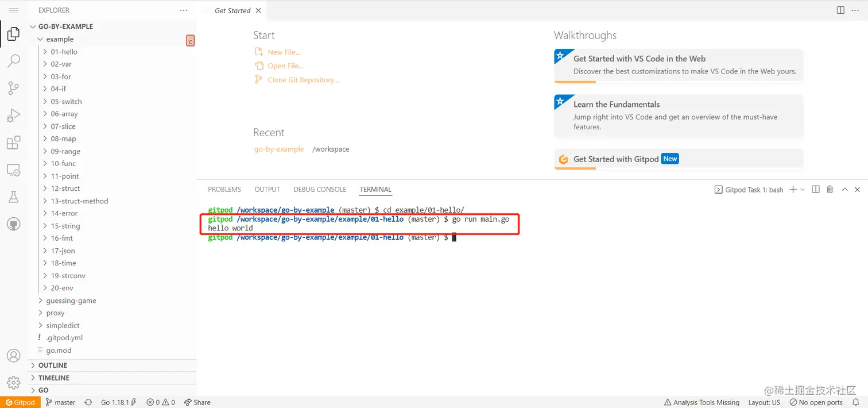This screenshot has height=408, width=868.
Task: Open the Remote Explorer view icon
Action: [14, 170]
